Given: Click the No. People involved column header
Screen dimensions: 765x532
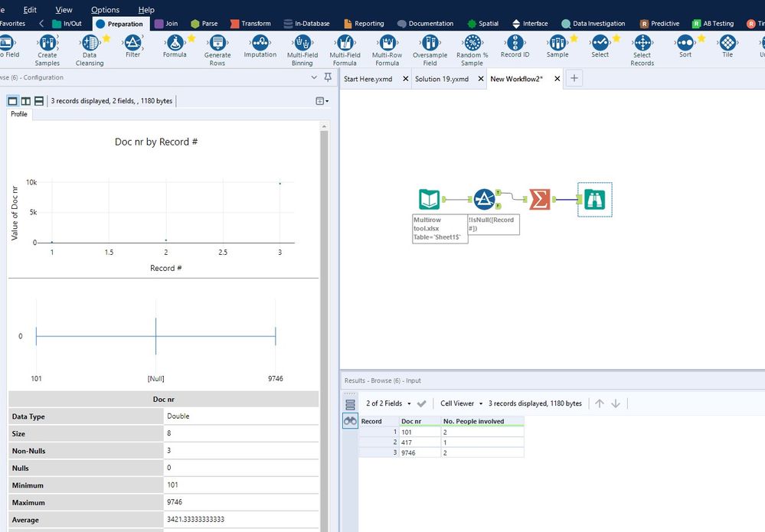Looking at the screenshot, I should [482, 421].
